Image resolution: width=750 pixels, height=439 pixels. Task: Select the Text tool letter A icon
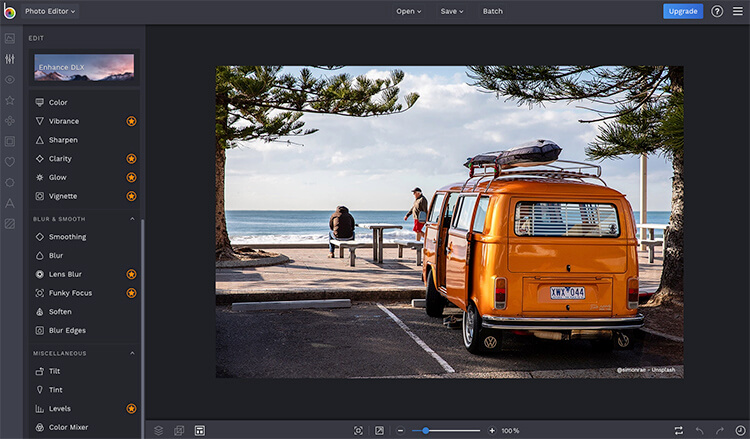pyautogui.click(x=10, y=203)
